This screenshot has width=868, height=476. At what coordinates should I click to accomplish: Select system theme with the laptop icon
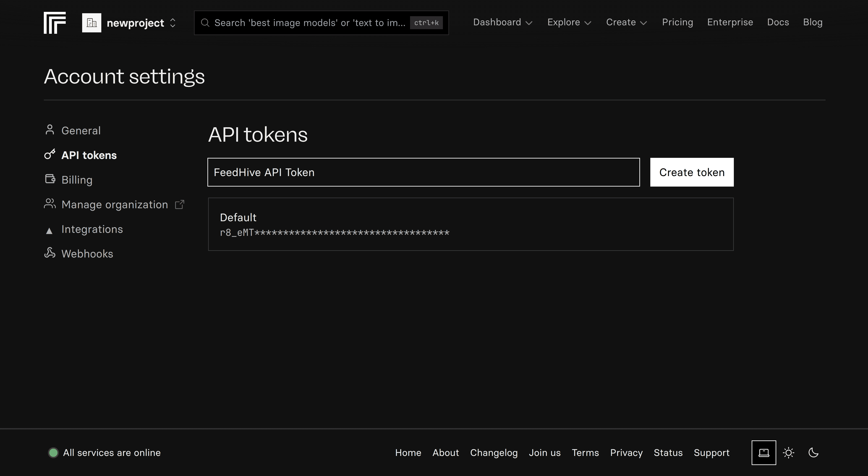tap(764, 453)
